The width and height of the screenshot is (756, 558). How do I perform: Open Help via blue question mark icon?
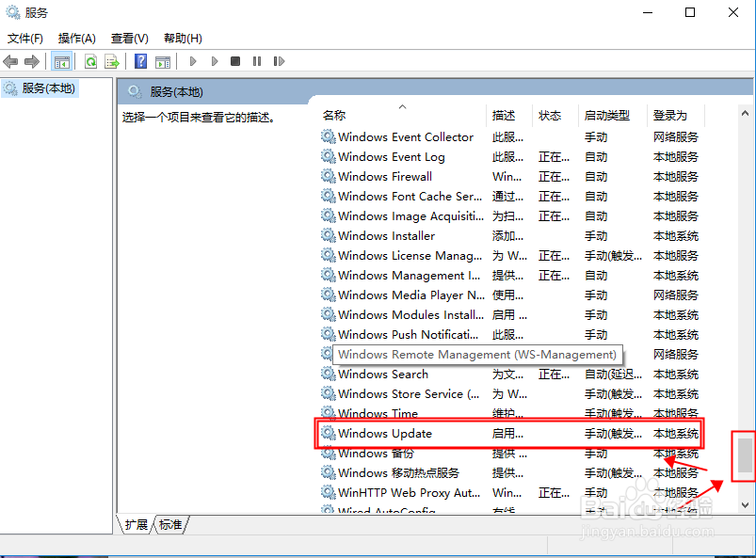pos(141,61)
